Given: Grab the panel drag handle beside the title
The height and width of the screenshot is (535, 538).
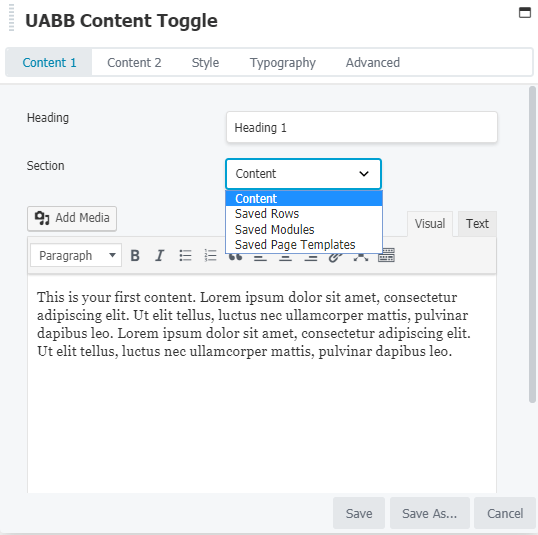Looking at the screenshot, I should coord(11,18).
